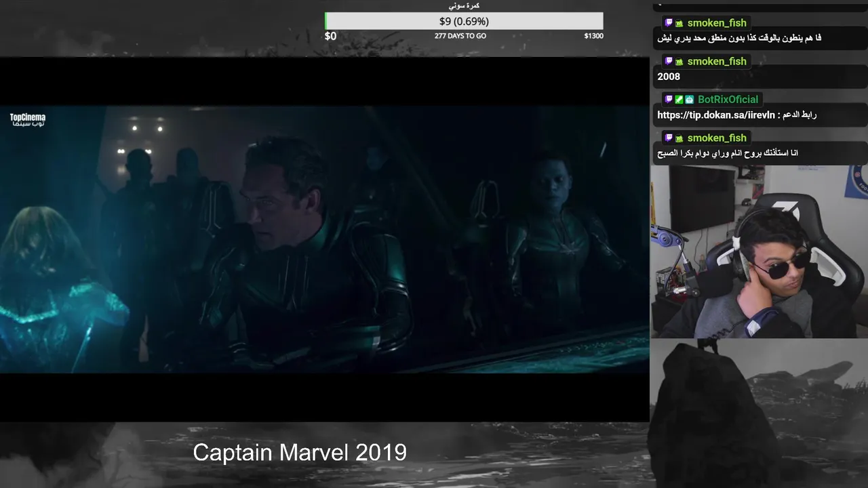Click the '2008' chat message

pos(669,77)
